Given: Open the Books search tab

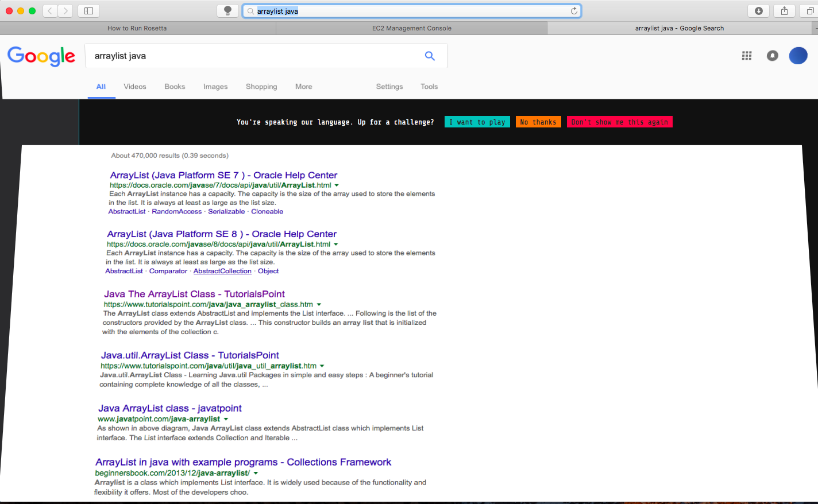Looking at the screenshot, I should 175,87.
